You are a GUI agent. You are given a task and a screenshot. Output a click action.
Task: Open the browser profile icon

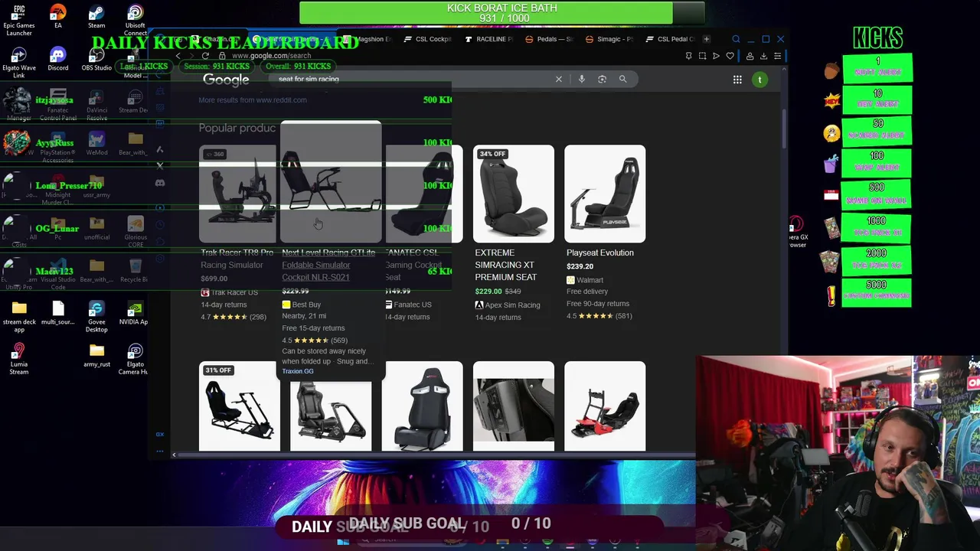click(750, 56)
